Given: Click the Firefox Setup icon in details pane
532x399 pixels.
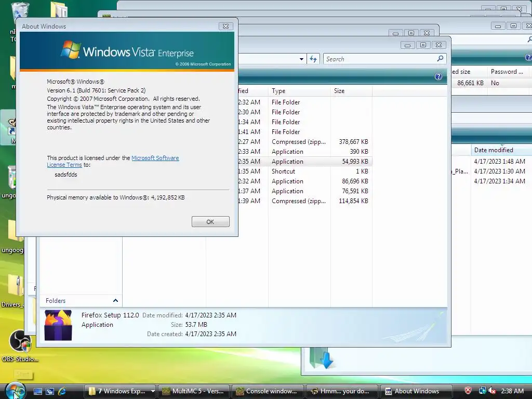Looking at the screenshot, I should click(x=58, y=325).
